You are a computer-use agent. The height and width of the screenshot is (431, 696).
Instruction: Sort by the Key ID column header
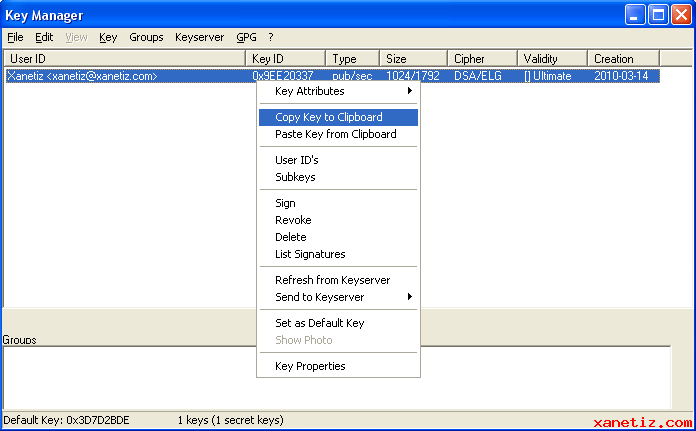coord(285,59)
